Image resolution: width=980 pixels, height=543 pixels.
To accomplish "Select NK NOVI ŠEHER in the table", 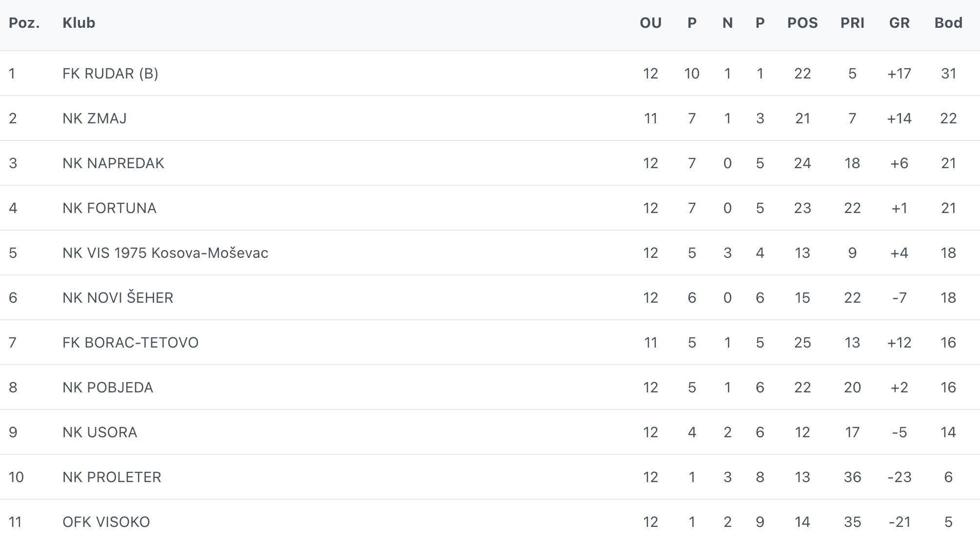I will click(x=118, y=298).
